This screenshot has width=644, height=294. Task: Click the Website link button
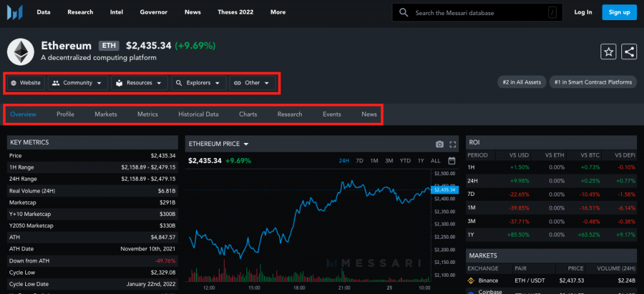click(x=26, y=82)
